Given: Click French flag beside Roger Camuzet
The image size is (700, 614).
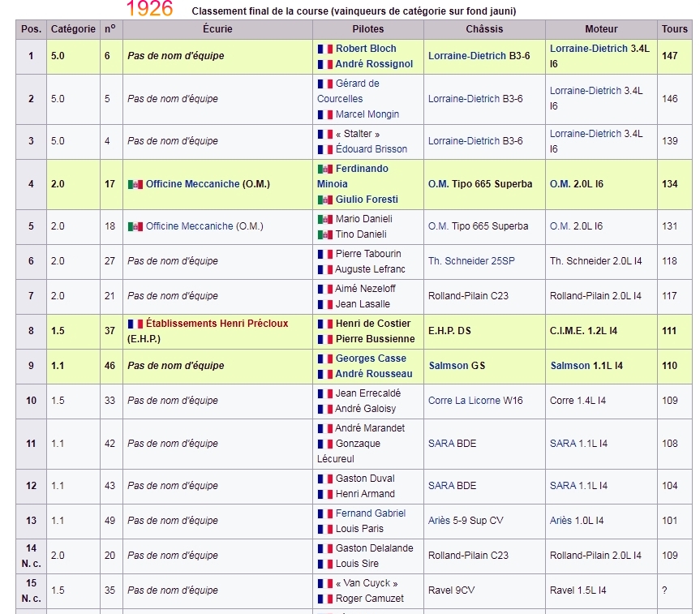Looking at the screenshot, I should [325, 599].
